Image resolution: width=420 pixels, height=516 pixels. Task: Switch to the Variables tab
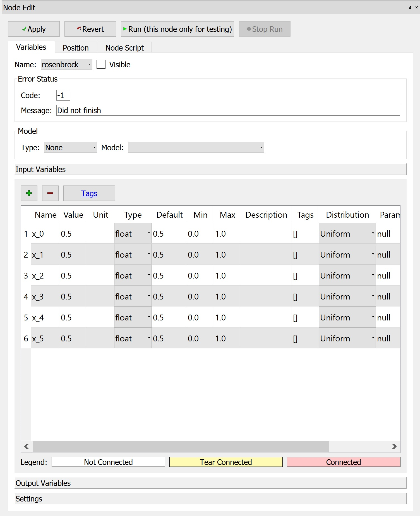point(31,47)
